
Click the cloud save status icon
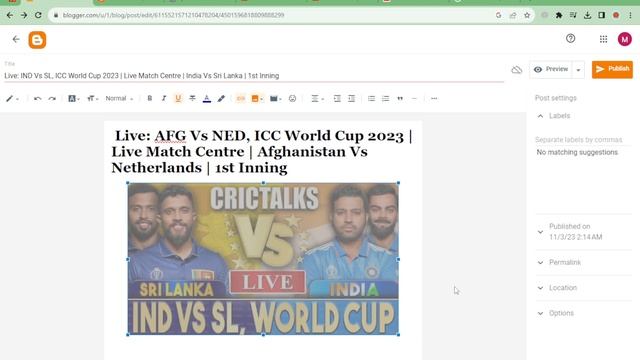pos(516,70)
